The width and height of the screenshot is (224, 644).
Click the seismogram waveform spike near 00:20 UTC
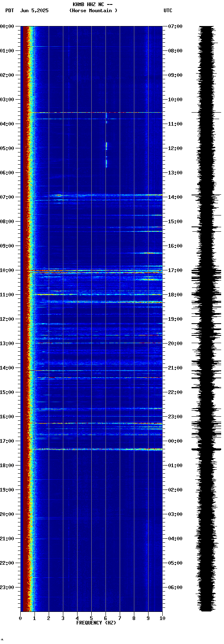pos(207,449)
